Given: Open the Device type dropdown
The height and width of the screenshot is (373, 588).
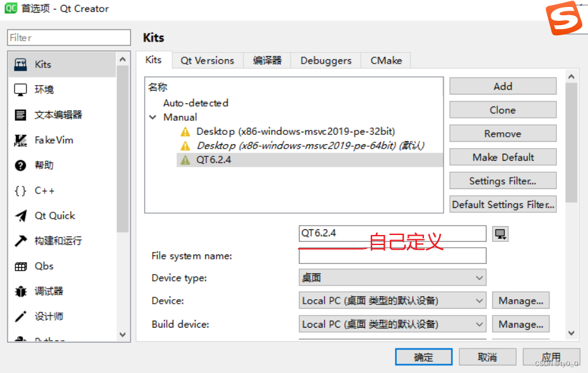Looking at the screenshot, I should pyautogui.click(x=392, y=278).
